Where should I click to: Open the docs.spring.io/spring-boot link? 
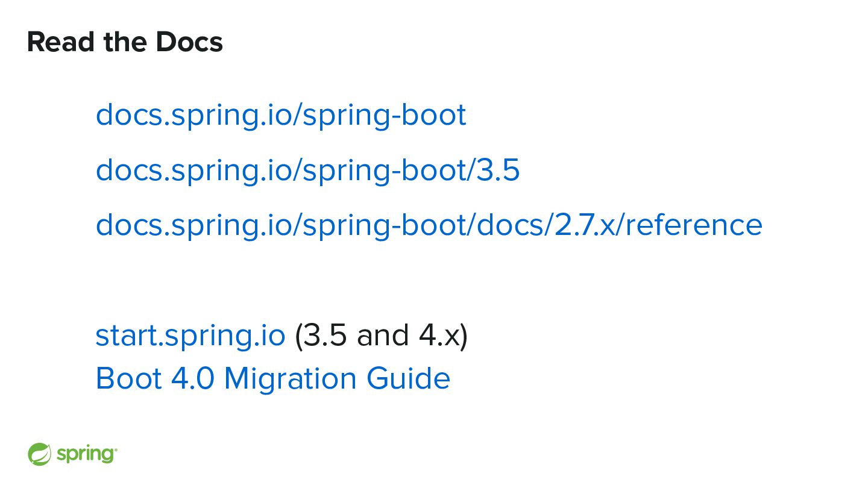point(281,115)
